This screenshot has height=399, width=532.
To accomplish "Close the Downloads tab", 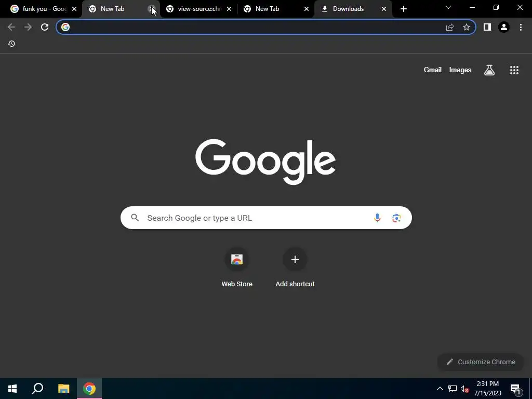I will click(384, 9).
